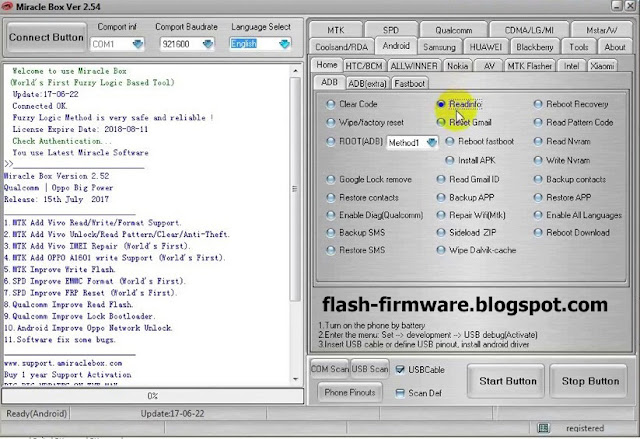Choose Read Gmail ID option
Image resolution: width=640 pixels, height=439 pixels.
[x=468, y=180]
